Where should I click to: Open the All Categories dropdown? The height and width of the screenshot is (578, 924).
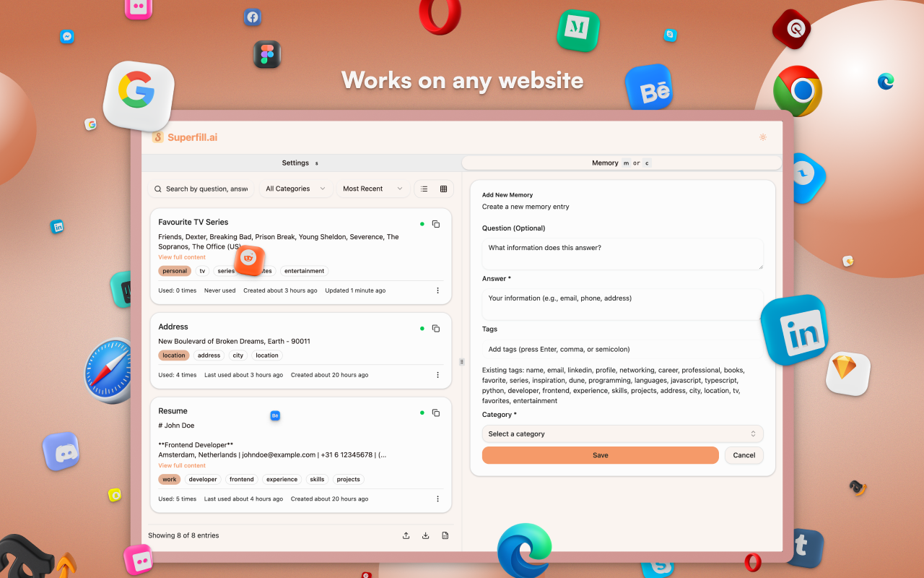296,189
